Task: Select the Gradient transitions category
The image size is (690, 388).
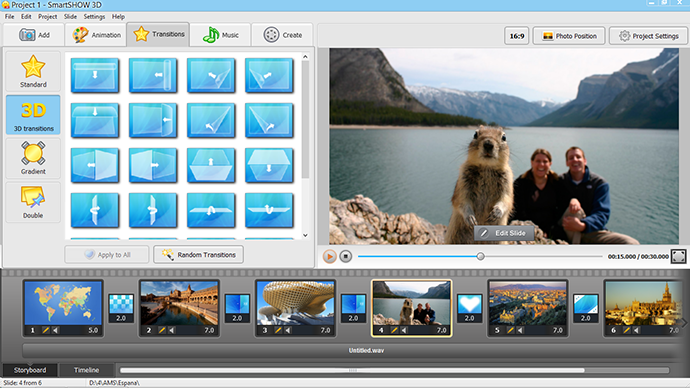Action: (x=33, y=158)
